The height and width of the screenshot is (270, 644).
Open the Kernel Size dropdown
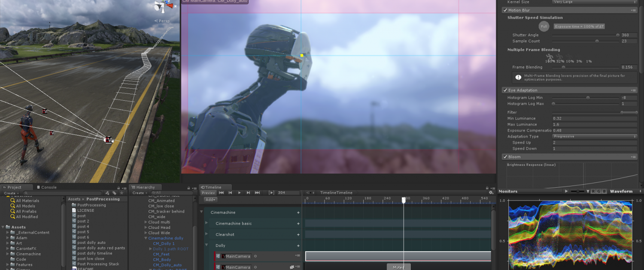tap(595, 2)
